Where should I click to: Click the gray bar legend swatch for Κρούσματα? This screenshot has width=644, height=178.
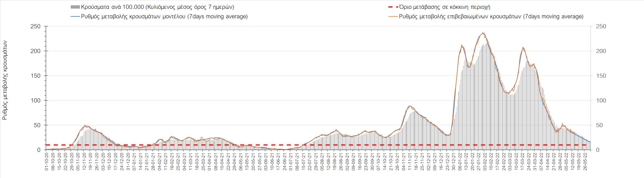(x=75, y=7)
